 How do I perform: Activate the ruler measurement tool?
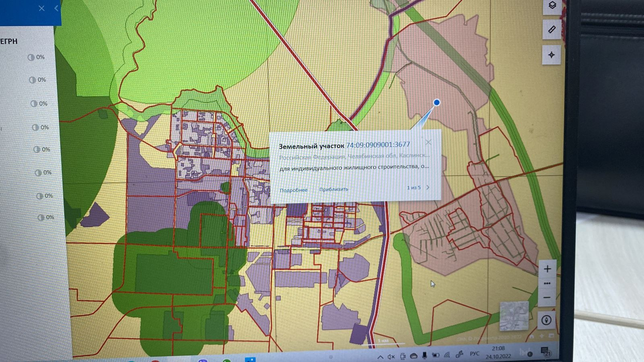(552, 29)
